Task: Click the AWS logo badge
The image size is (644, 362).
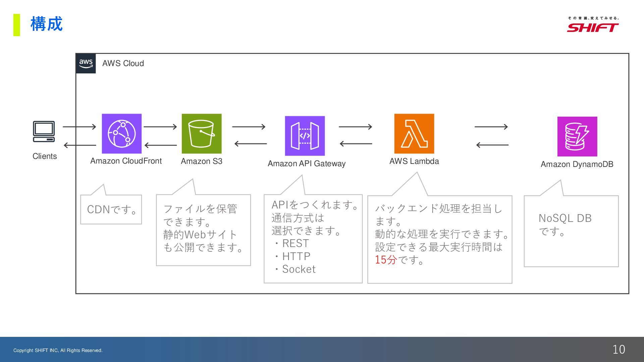Action: click(x=86, y=63)
